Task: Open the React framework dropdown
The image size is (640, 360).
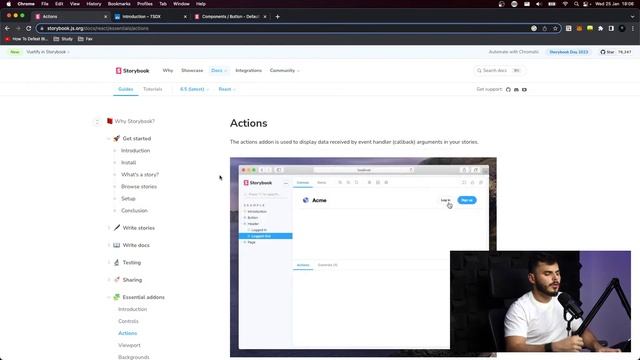Action: click(x=227, y=89)
